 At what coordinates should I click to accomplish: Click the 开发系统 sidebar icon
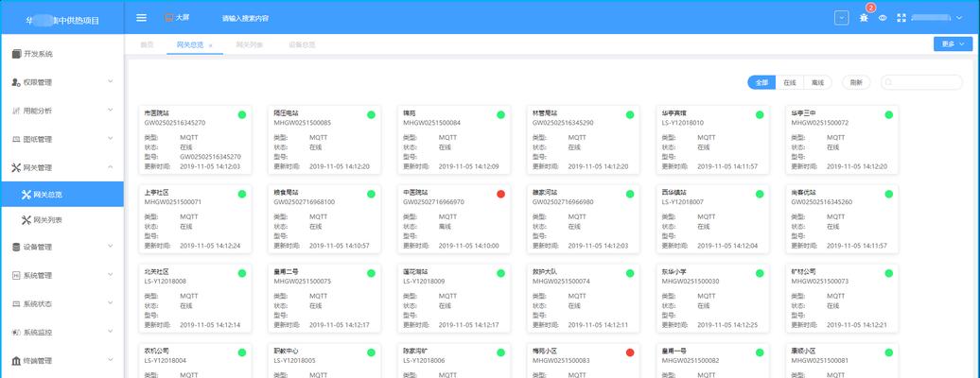click(x=16, y=54)
